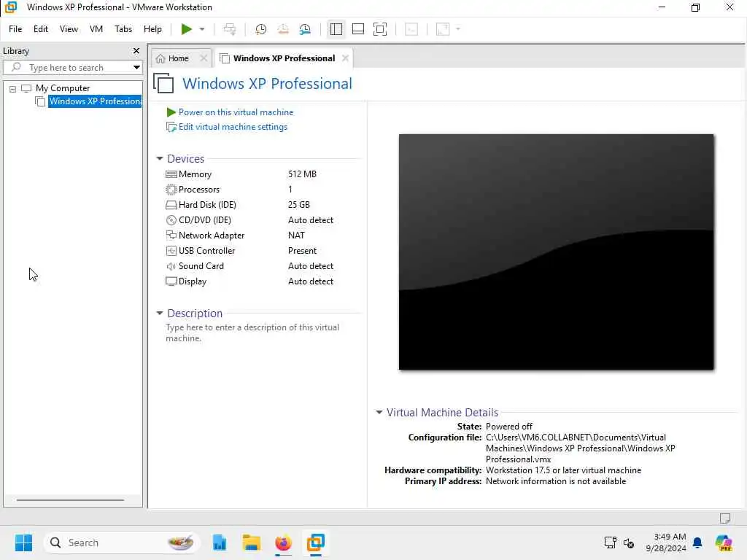747x560 pixels.
Task: Click the Memory chip icon
Action: pyautogui.click(x=171, y=174)
